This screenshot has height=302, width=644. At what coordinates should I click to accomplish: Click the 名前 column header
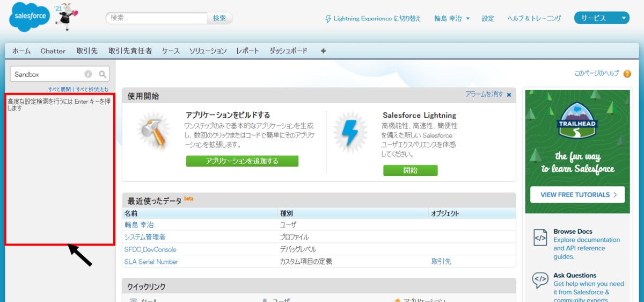pos(131,213)
